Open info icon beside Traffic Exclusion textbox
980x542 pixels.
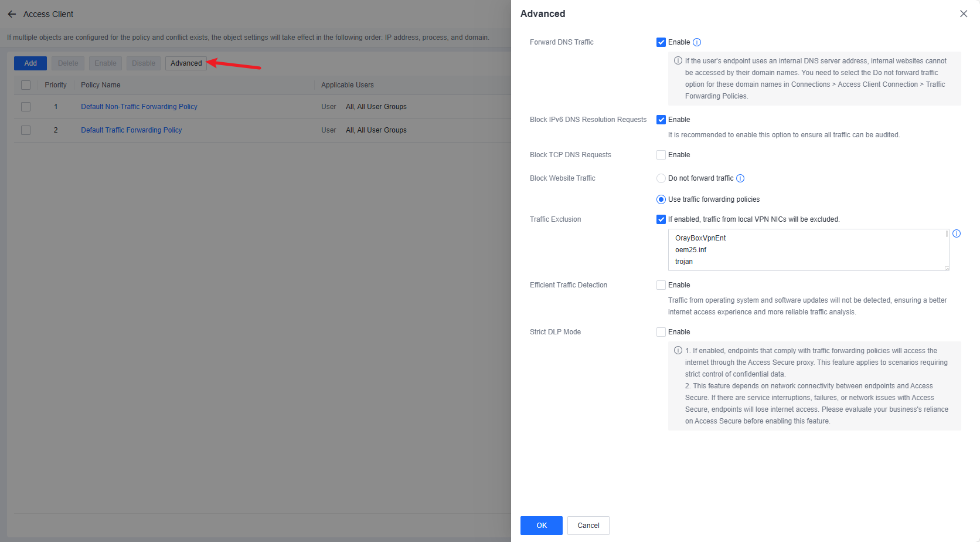click(x=957, y=233)
